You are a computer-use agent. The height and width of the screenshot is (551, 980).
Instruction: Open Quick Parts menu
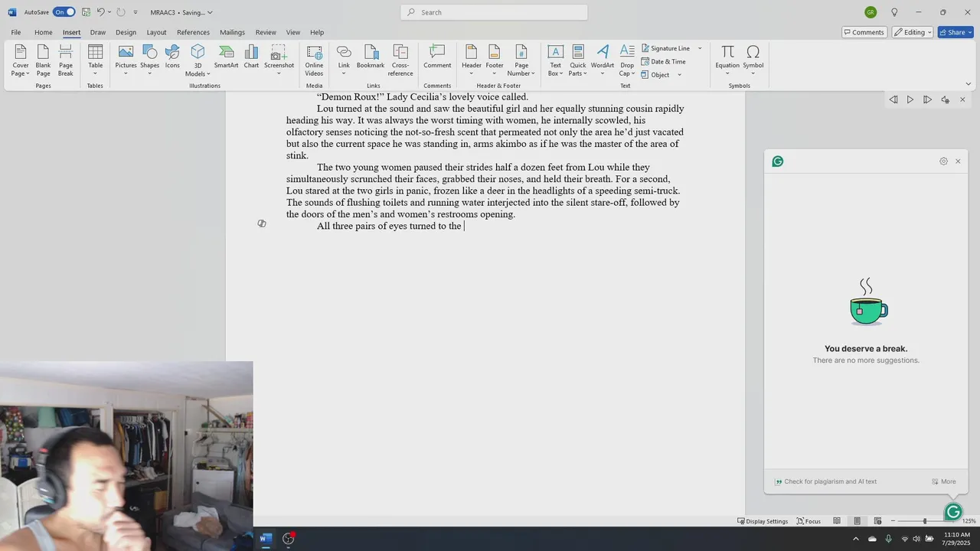pos(578,60)
